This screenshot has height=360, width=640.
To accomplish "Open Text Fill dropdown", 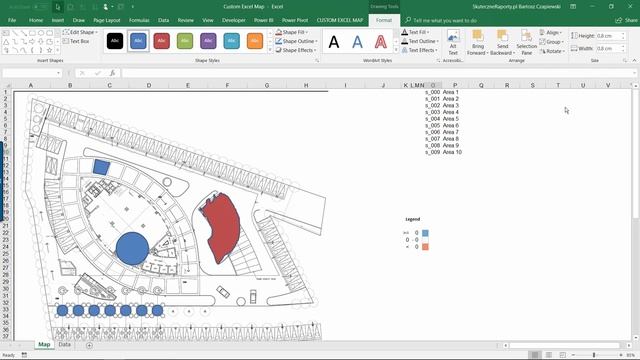I will point(415,32).
